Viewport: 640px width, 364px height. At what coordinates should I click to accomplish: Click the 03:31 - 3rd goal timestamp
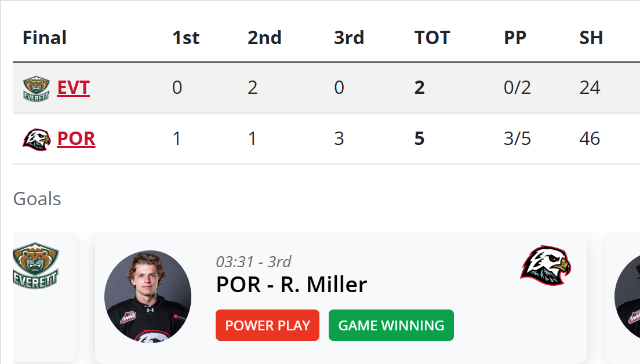click(253, 261)
